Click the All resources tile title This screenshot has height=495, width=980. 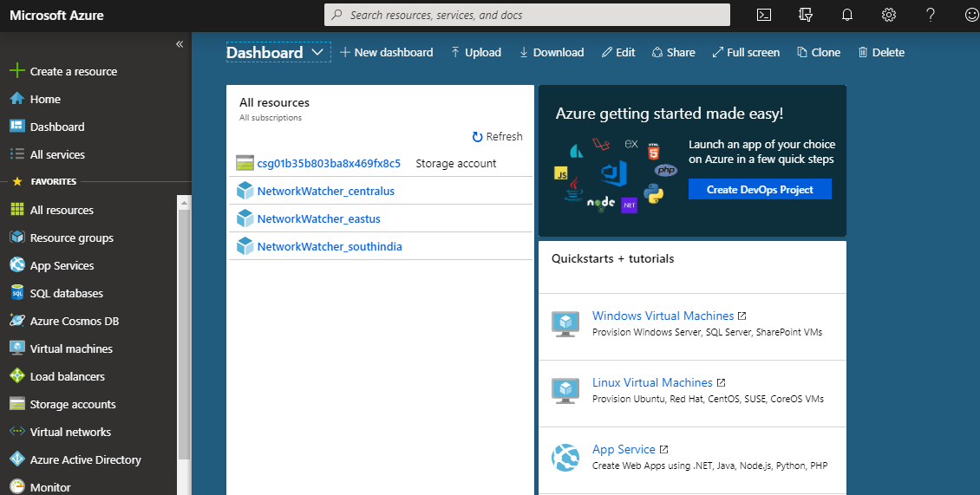[x=274, y=102]
